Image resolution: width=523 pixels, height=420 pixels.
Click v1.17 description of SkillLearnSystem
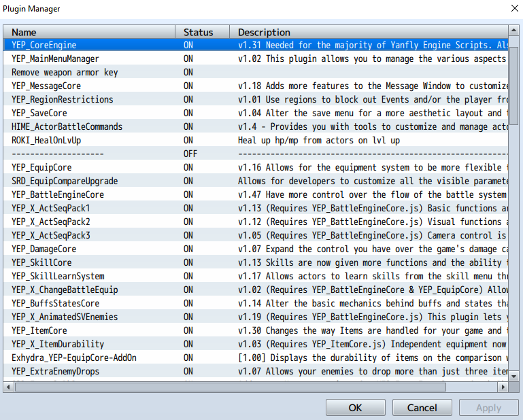point(373,277)
